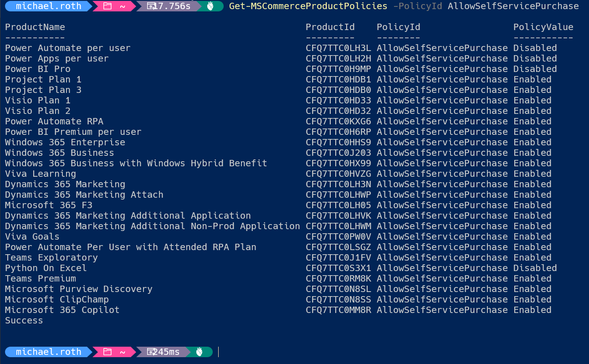Select the 'Power BI Pro' product name

click(x=38, y=69)
